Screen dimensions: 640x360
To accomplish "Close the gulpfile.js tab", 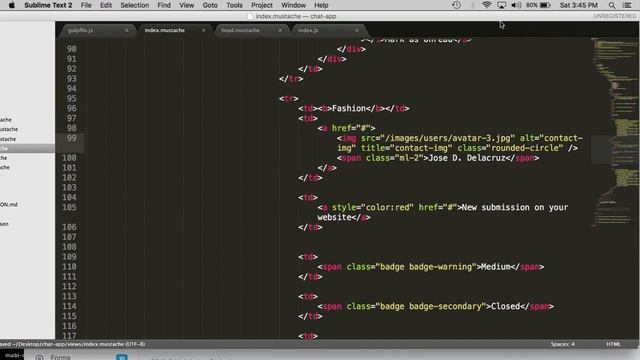I will [x=127, y=30].
